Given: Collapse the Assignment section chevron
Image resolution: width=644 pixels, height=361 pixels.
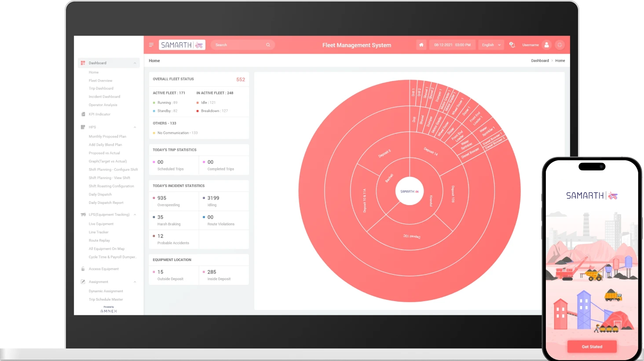Looking at the screenshot, I should click(135, 282).
